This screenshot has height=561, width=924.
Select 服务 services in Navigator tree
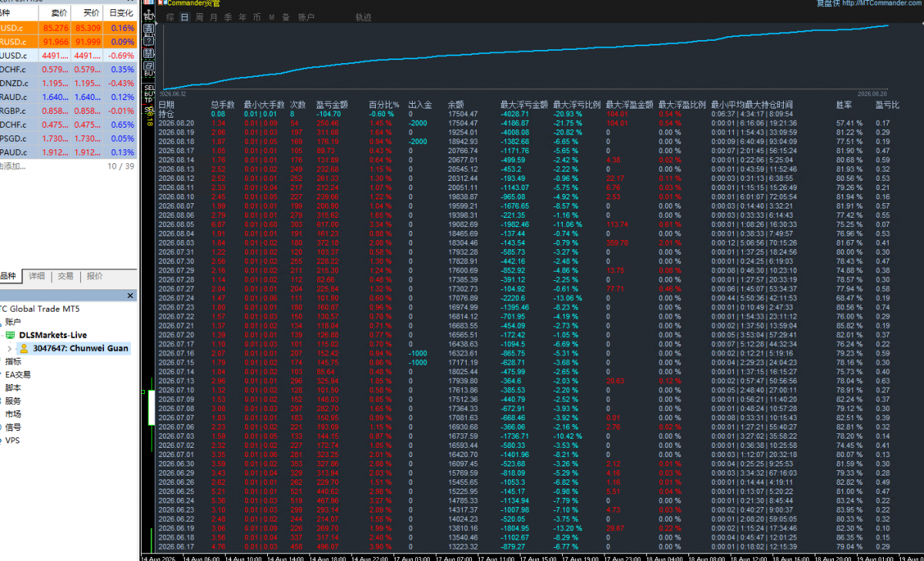13,401
